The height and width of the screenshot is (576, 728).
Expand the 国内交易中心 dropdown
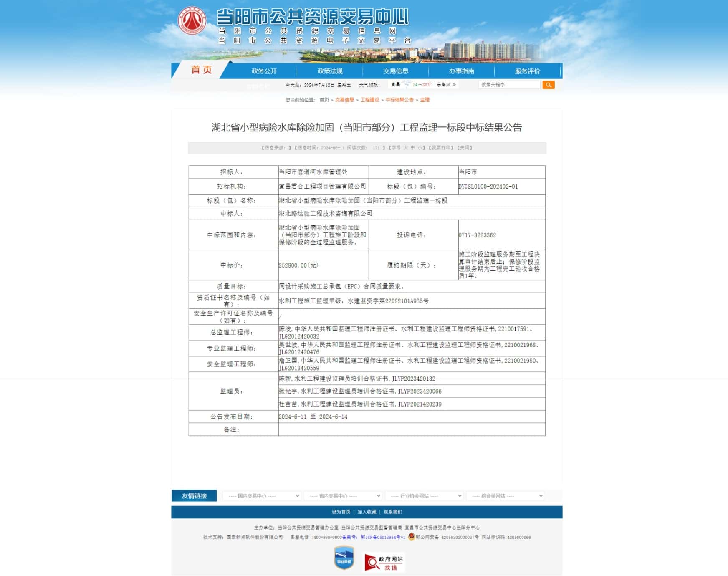[x=262, y=496]
